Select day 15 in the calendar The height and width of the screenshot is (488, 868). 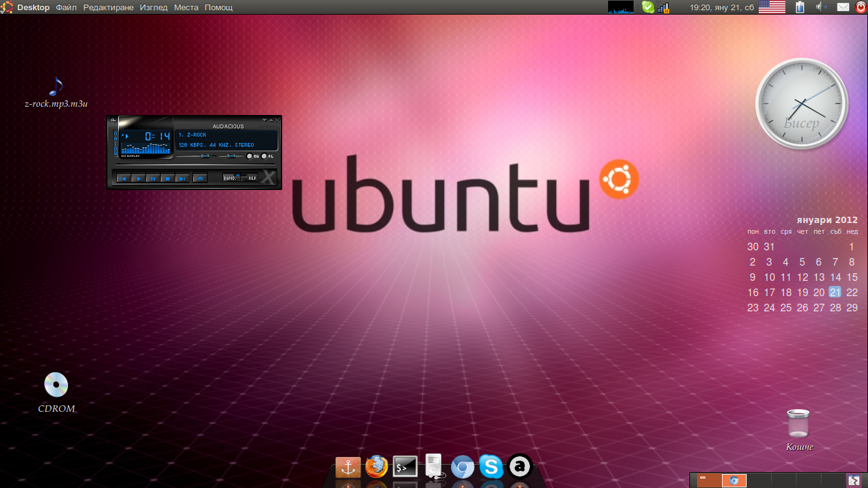[852, 277]
